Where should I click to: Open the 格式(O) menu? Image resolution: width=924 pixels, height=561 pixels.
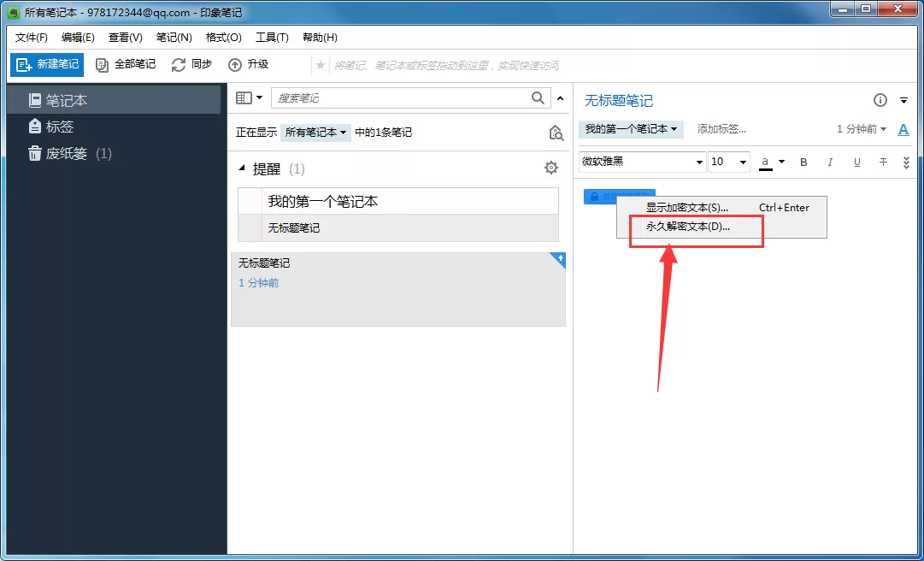click(223, 38)
